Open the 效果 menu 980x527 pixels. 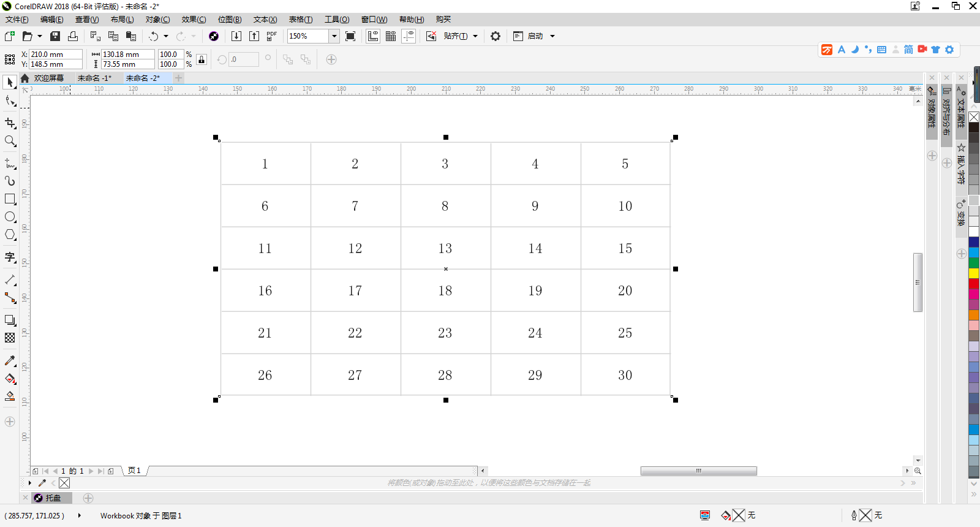pyautogui.click(x=194, y=20)
